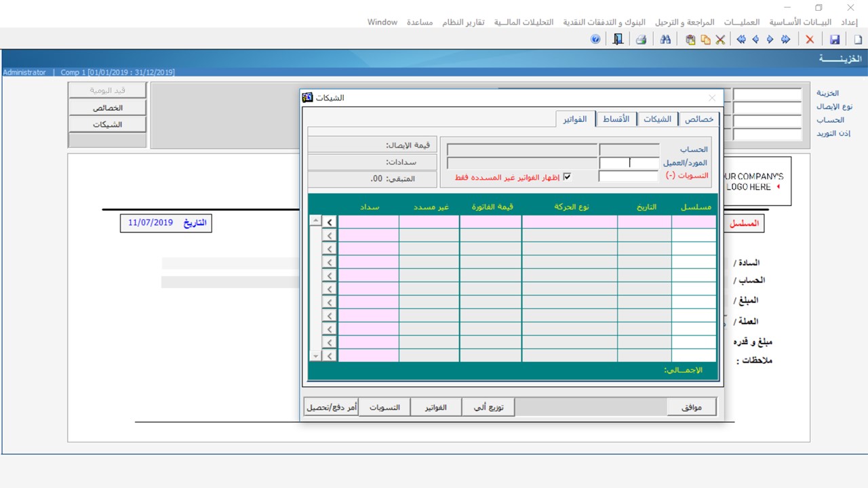
Task: Click the New blank document icon
Action: click(x=858, y=40)
